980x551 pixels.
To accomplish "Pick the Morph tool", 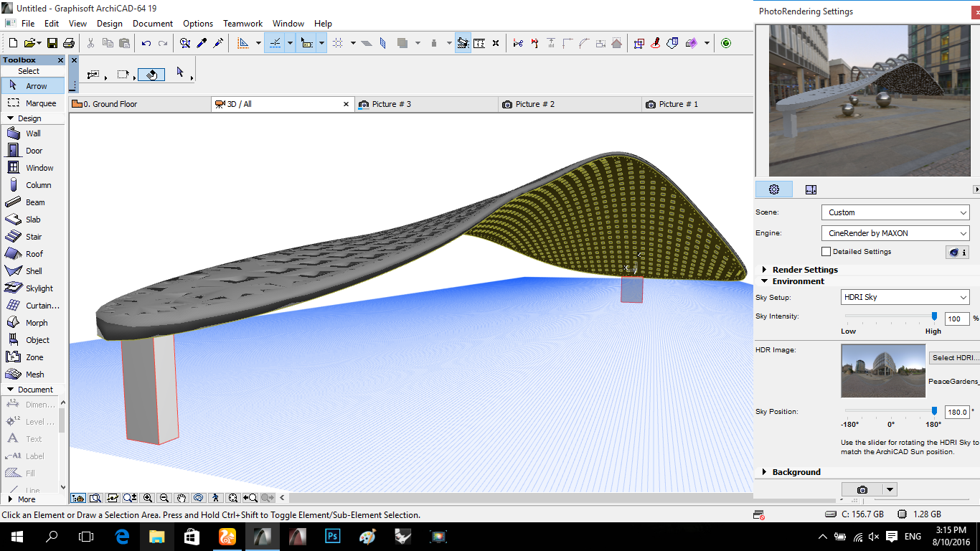I will click(36, 323).
